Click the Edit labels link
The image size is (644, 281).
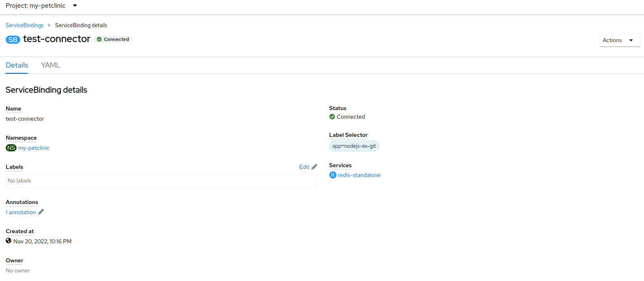tap(304, 167)
